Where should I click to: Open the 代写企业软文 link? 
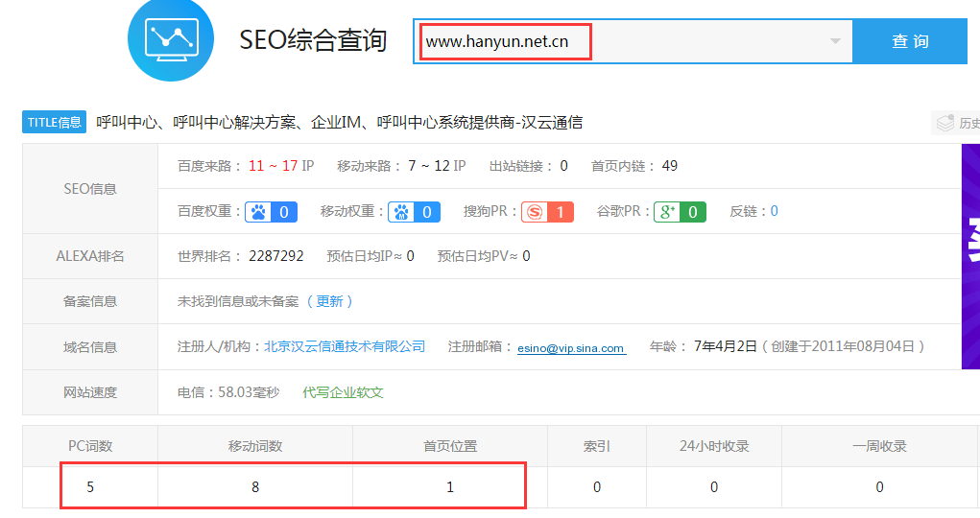coord(343,392)
